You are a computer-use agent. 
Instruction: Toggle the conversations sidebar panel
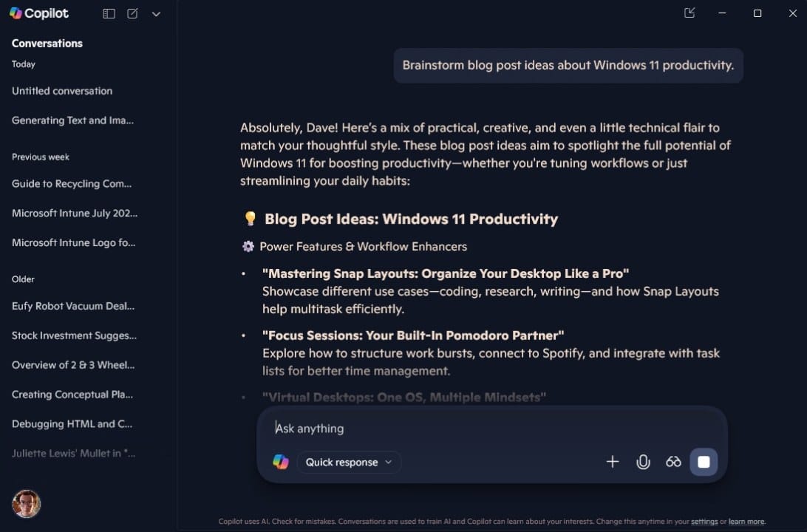click(109, 13)
